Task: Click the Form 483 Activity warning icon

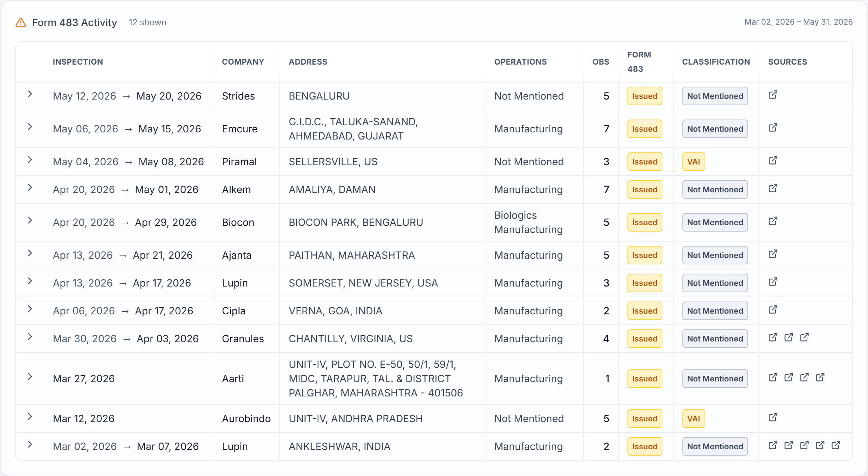Action: [21, 22]
